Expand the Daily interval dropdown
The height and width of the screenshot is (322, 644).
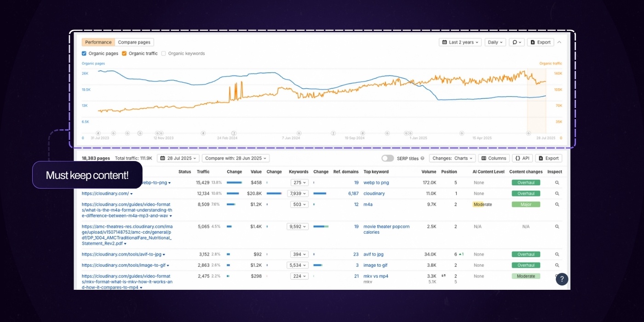(x=495, y=42)
